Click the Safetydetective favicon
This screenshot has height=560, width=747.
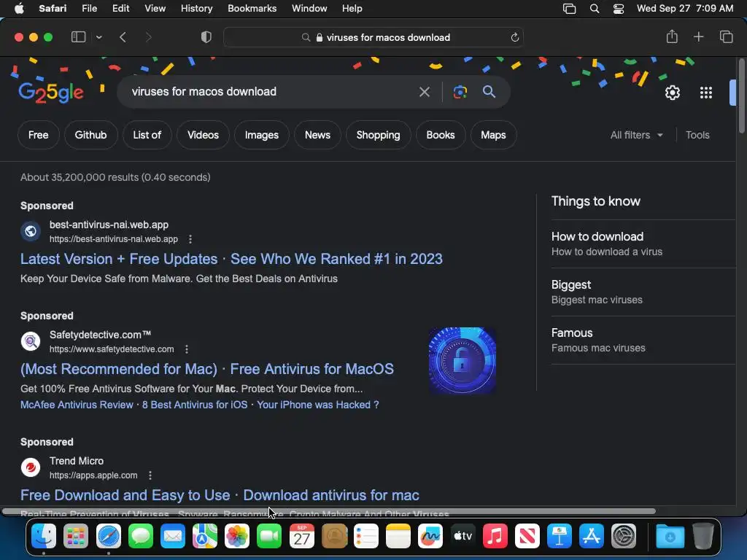[x=31, y=341]
